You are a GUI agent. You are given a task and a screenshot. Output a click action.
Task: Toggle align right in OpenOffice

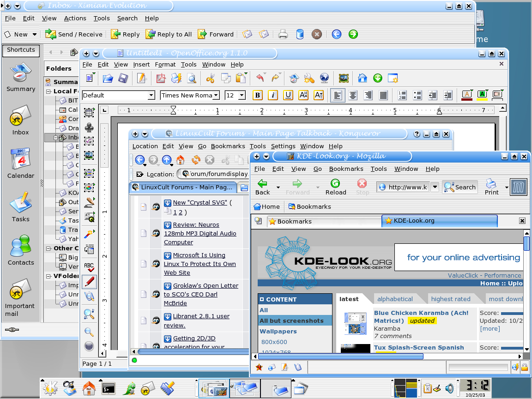pos(368,95)
